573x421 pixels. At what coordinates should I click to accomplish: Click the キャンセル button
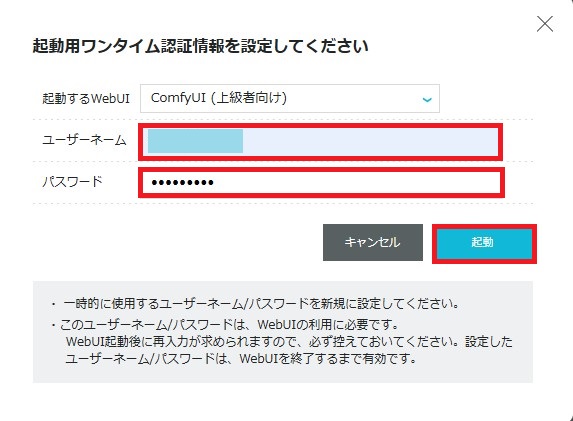pos(373,242)
